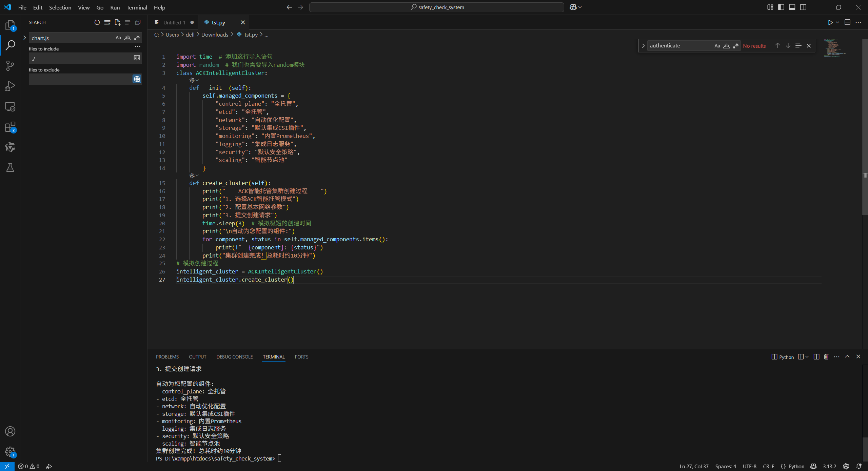
Task: Toggle bottom panel visibility
Action: coord(792,7)
